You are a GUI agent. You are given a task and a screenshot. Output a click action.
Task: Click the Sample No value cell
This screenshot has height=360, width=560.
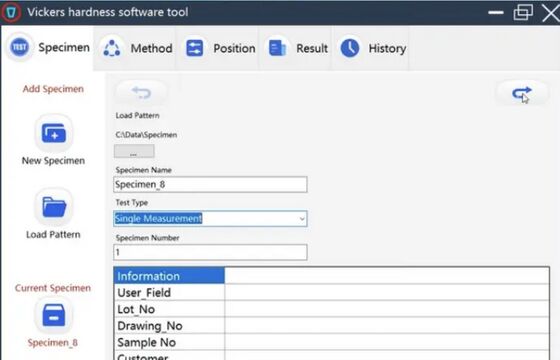387,342
